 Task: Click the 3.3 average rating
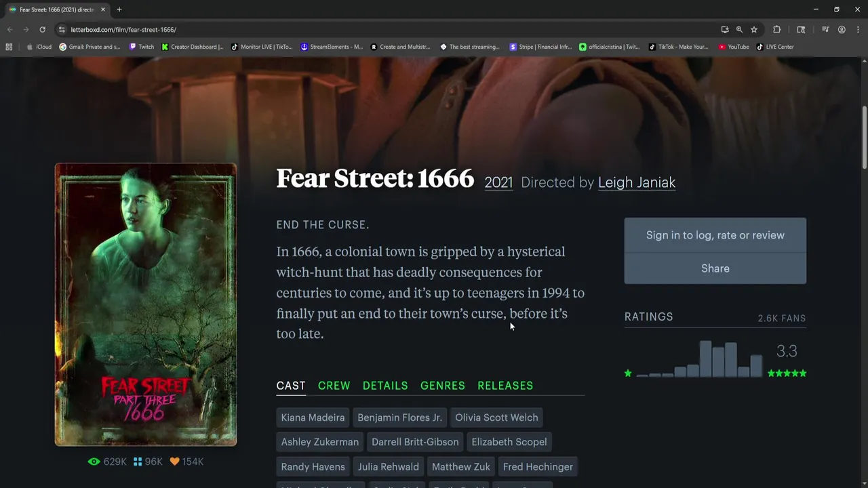pyautogui.click(x=787, y=351)
